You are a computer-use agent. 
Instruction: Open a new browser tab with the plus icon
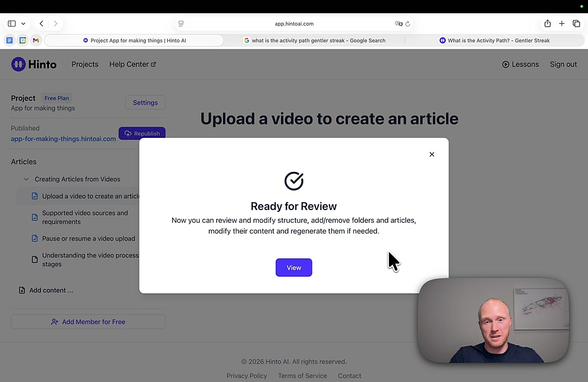tap(561, 23)
